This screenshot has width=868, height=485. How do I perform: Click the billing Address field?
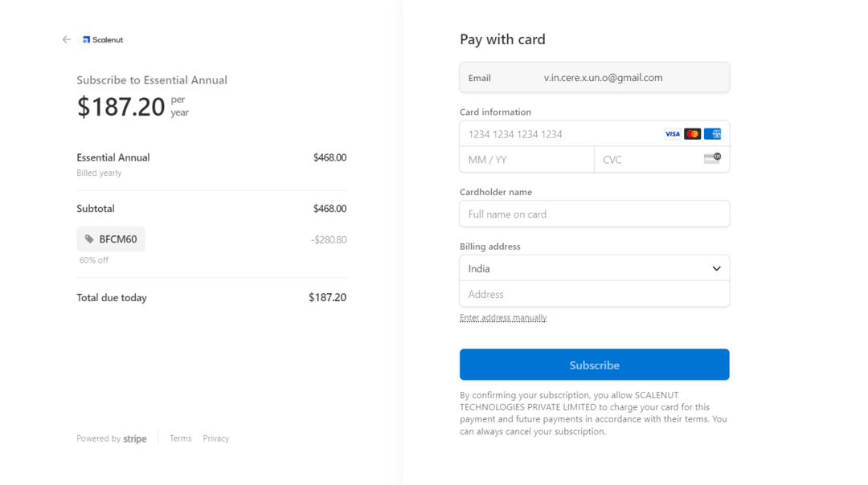tap(594, 295)
